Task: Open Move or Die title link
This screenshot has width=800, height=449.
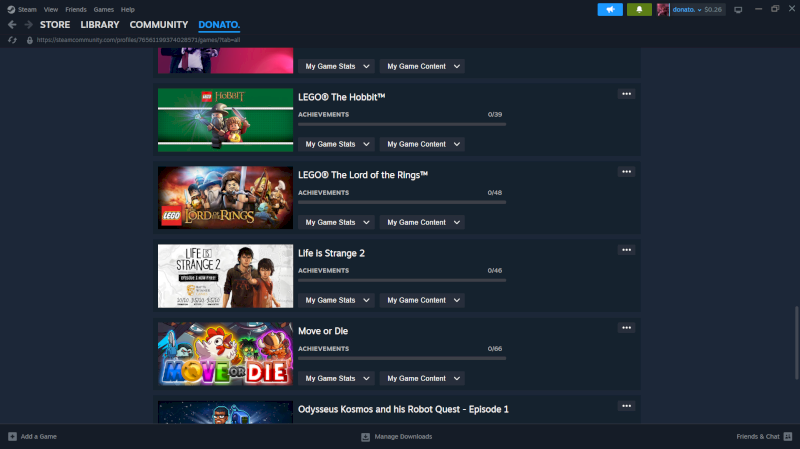Action: (x=323, y=331)
